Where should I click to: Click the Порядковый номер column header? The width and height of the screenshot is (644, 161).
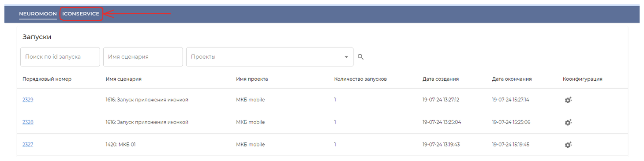47,79
